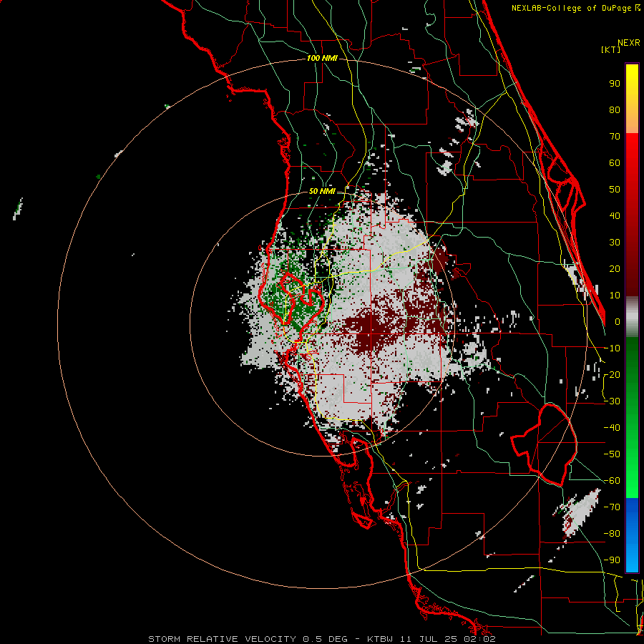This screenshot has width=644, height=644.
Task: Select the 80 value on velocity scale
Action: pyautogui.click(x=615, y=109)
